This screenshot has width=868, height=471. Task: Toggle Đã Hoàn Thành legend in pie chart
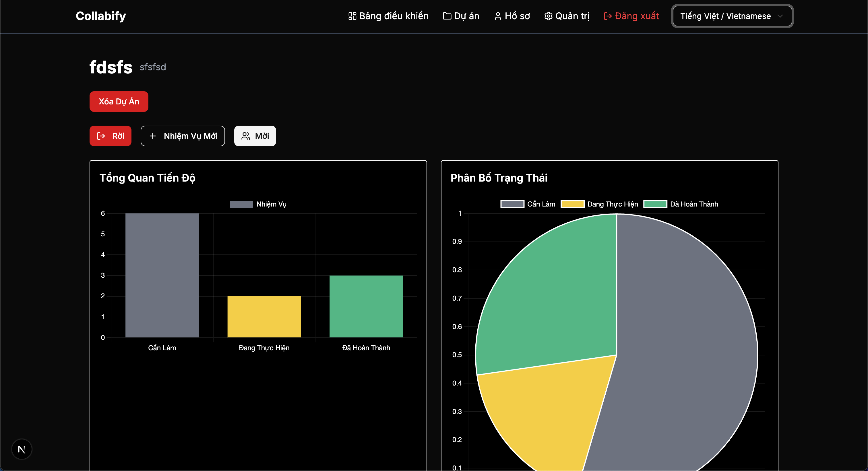pos(681,204)
